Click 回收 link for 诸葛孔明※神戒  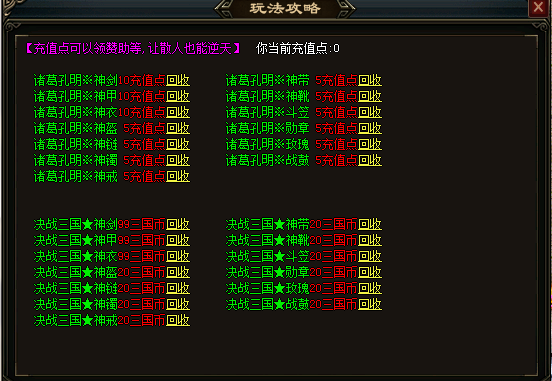(178, 176)
